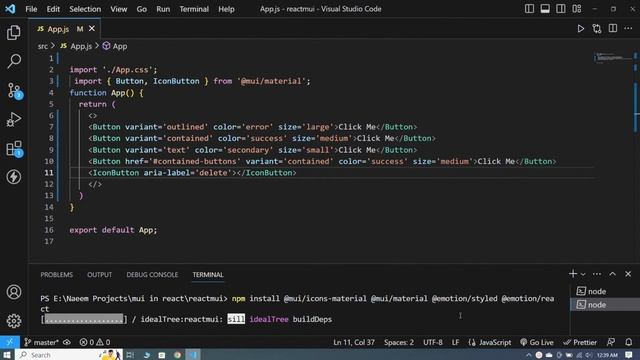Open the Run and Debug view
The height and width of the screenshot is (360, 640).
[x=13, y=120]
